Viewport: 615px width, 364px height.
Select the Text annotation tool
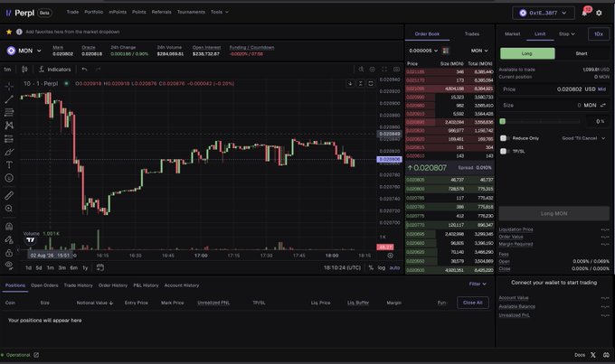pos(9,165)
